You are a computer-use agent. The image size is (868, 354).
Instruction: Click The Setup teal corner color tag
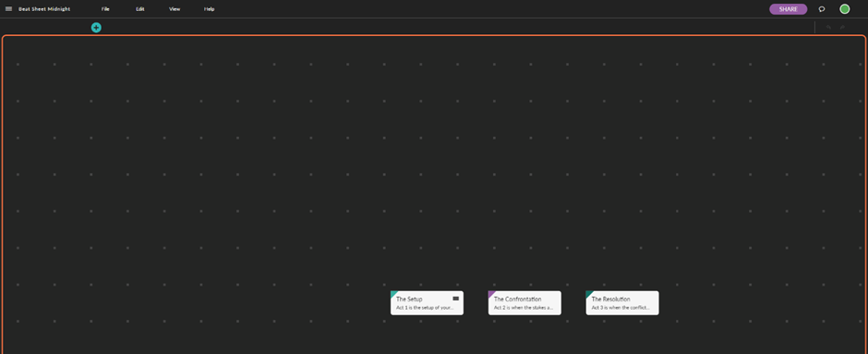(393, 294)
